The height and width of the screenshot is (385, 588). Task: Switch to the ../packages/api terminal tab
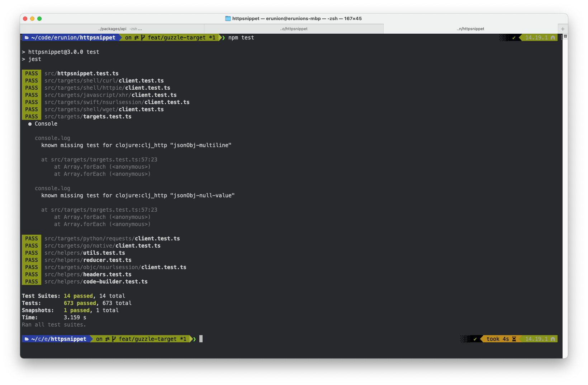tap(112, 29)
